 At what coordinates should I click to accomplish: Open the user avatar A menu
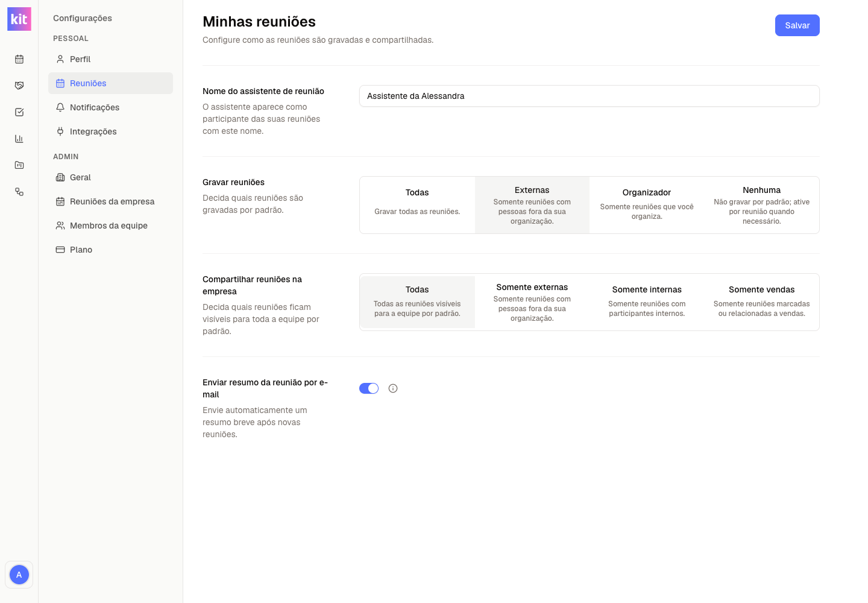(19, 575)
